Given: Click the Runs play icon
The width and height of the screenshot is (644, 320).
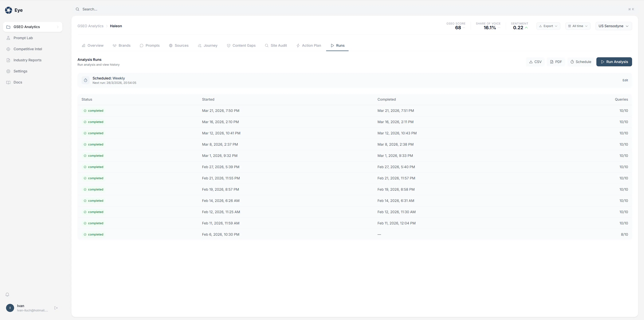Looking at the screenshot, I should click(x=332, y=46).
